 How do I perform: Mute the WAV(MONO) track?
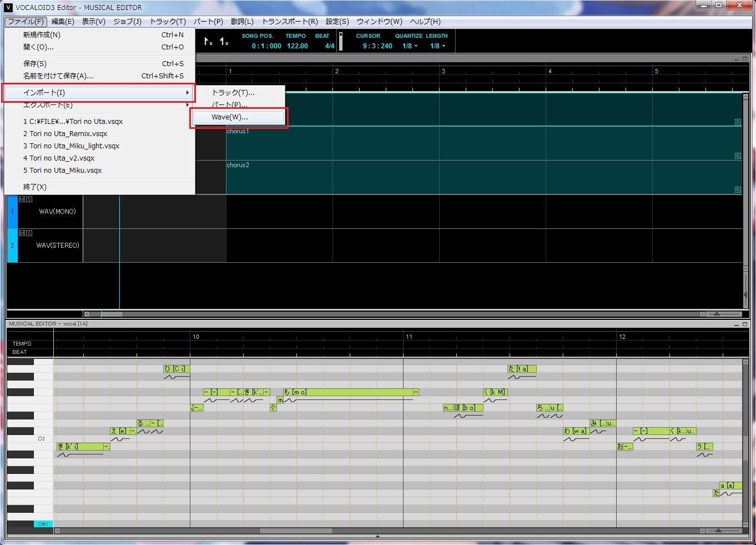22,199
